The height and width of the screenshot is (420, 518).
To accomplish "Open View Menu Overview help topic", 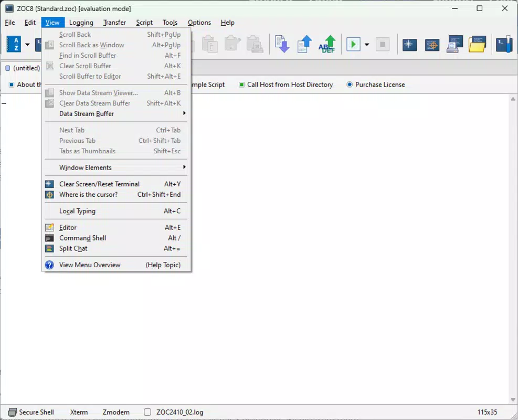I will coord(116,265).
